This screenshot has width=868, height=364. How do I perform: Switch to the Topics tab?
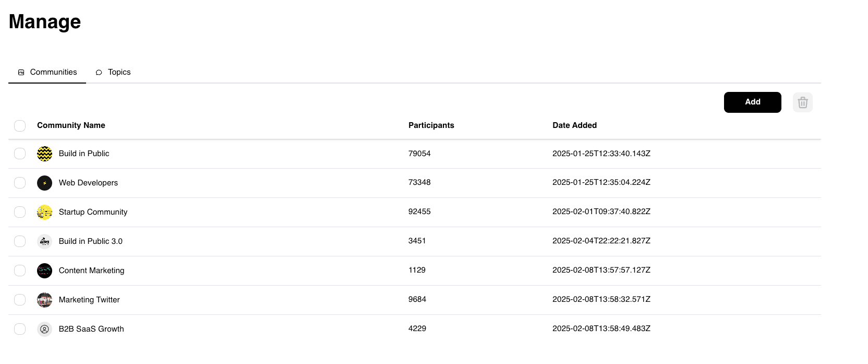113,72
